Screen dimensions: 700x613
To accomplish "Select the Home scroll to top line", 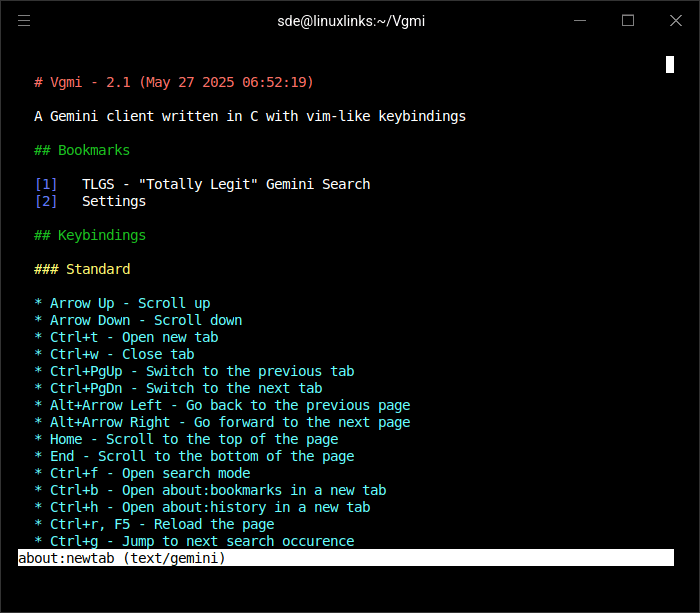I will (x=186, y=439).
